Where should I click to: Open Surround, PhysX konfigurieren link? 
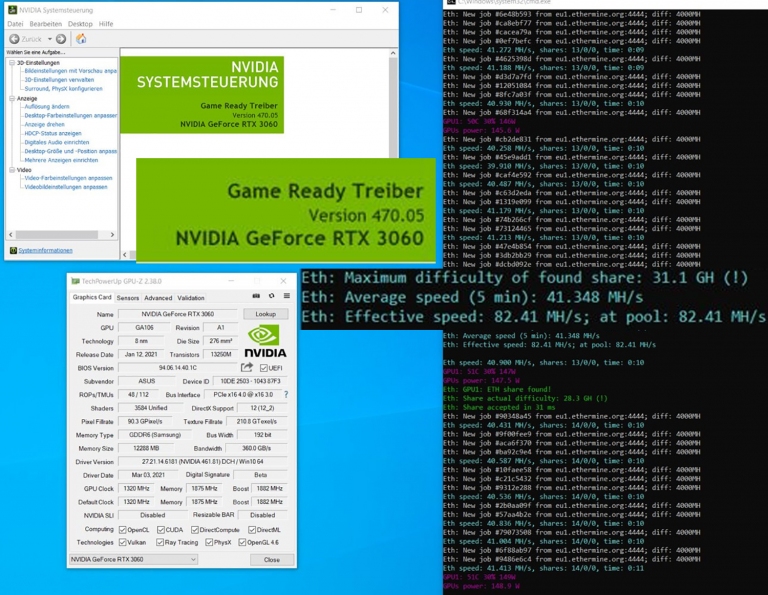tap(64, 89)
